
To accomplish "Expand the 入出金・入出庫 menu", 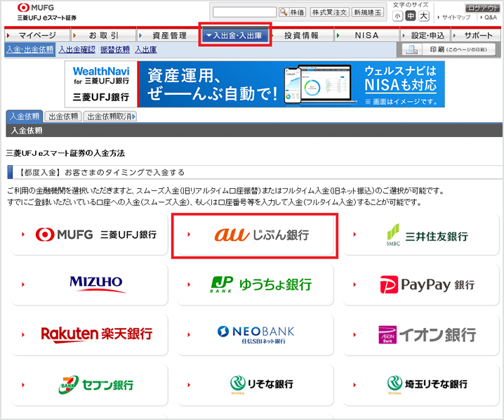I will coord(235,35).
